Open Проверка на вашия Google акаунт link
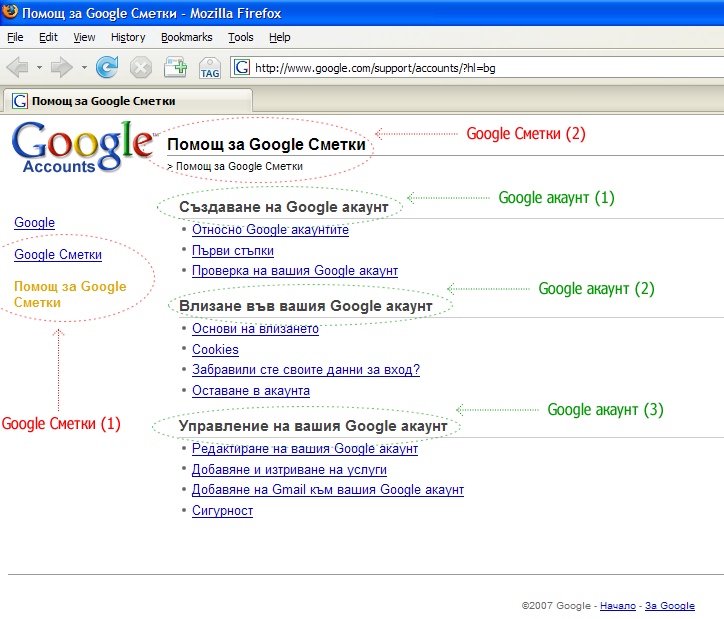 (x=295, y=270)
